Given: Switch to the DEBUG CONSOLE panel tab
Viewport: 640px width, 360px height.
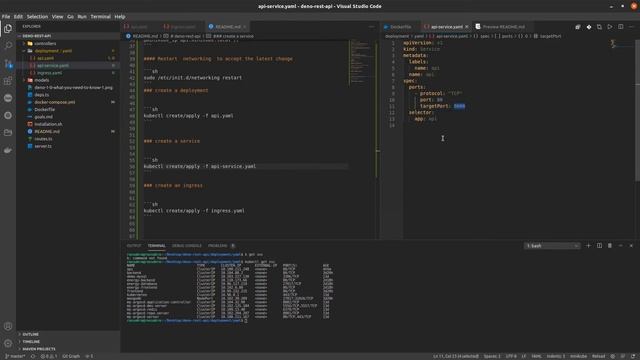Looking at the screenshot, I should tap(187, 246).
